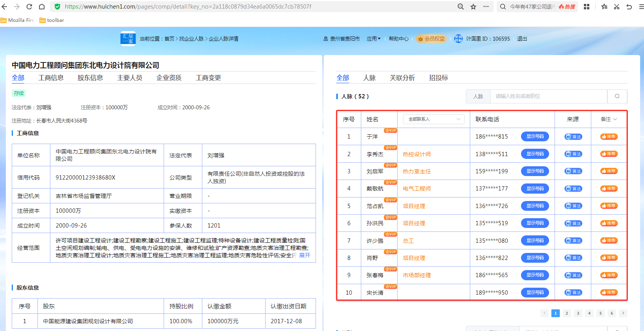The width and height of the screenshot is (644, 331).
Task: Expand the 全部联系人 filter dropdown
Action: coord(434,119)
